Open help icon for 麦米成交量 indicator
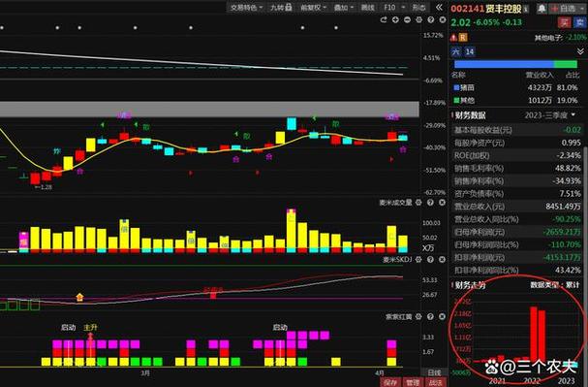Viewport: 588px width, 387px height. tap(430, 203)
